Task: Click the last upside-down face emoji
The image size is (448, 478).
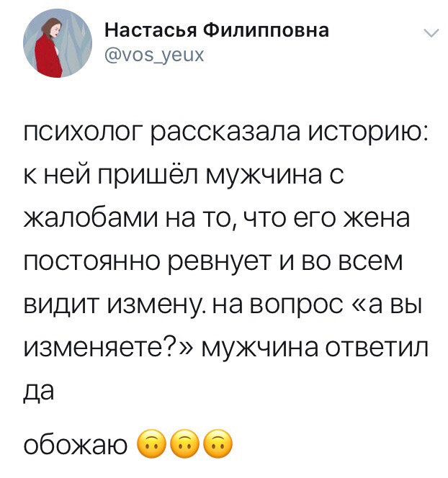Action: (x=217, y=446)
